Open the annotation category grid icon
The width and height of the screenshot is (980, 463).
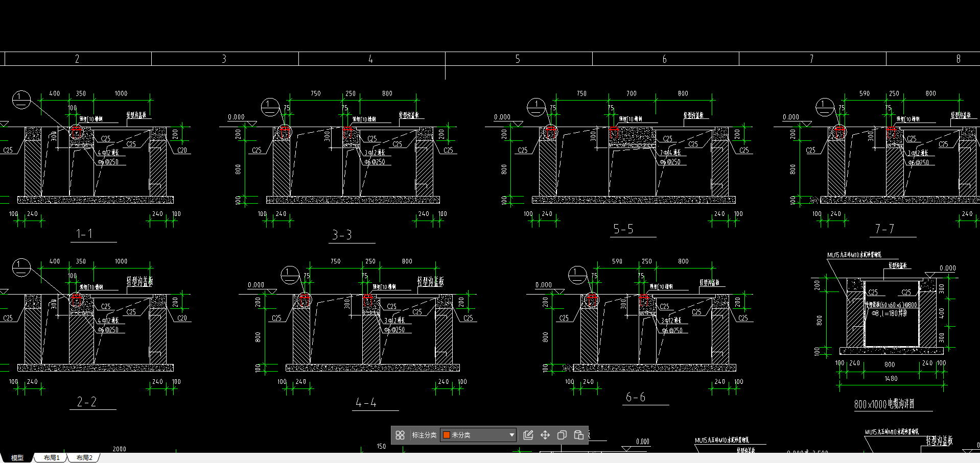click(x=400, y=435)
